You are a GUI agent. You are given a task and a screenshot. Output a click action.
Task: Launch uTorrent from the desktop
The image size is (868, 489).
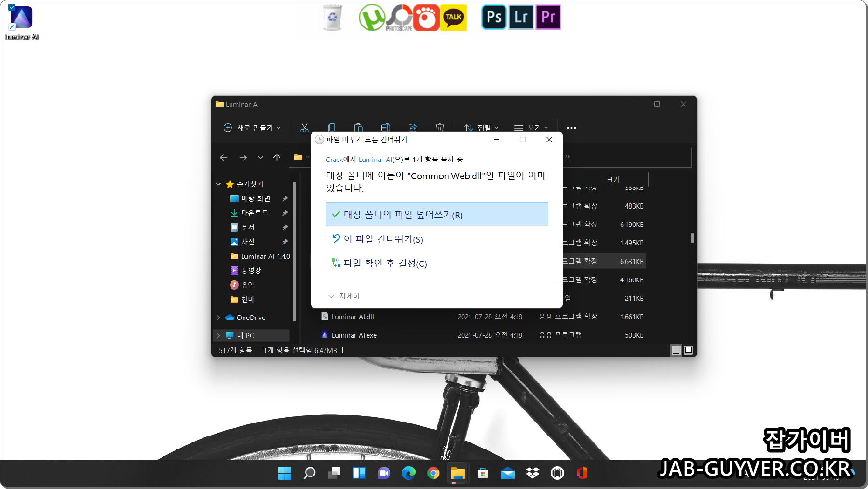(372, 18)
